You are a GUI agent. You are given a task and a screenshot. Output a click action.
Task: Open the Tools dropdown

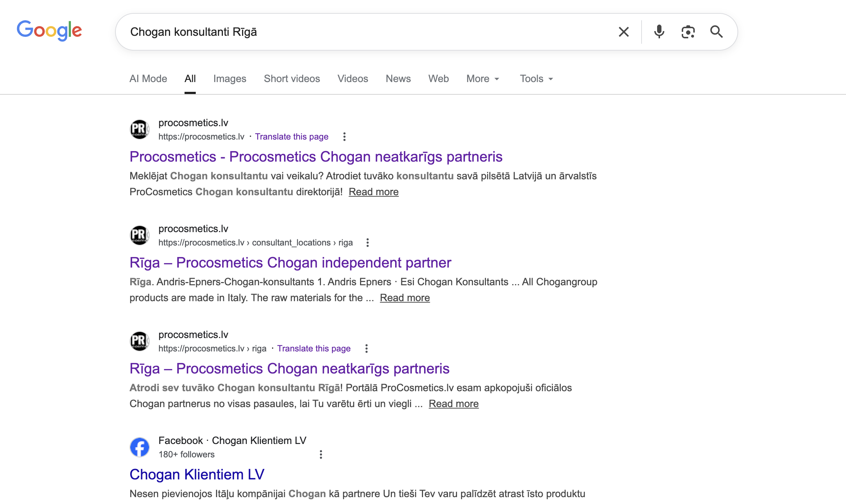(x=536, y=79)
